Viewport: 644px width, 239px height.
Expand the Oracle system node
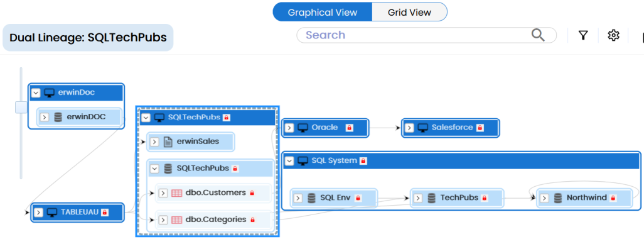[289, 128]
